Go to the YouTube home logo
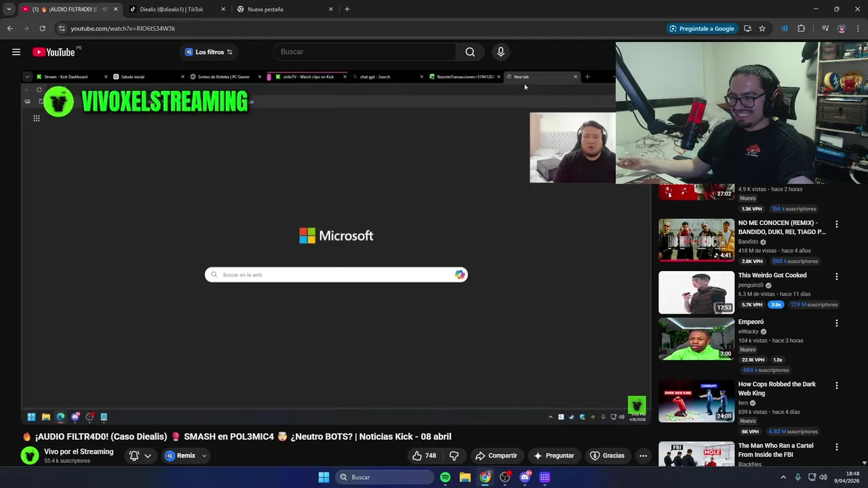 point(54,52)
